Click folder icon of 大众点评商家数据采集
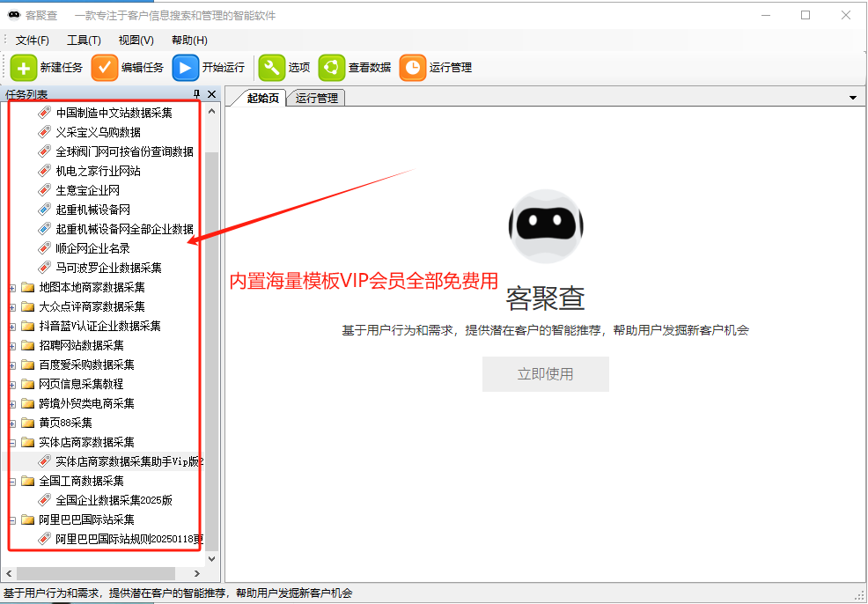Screen dimensions: 868x604 (x=27, y=306)
